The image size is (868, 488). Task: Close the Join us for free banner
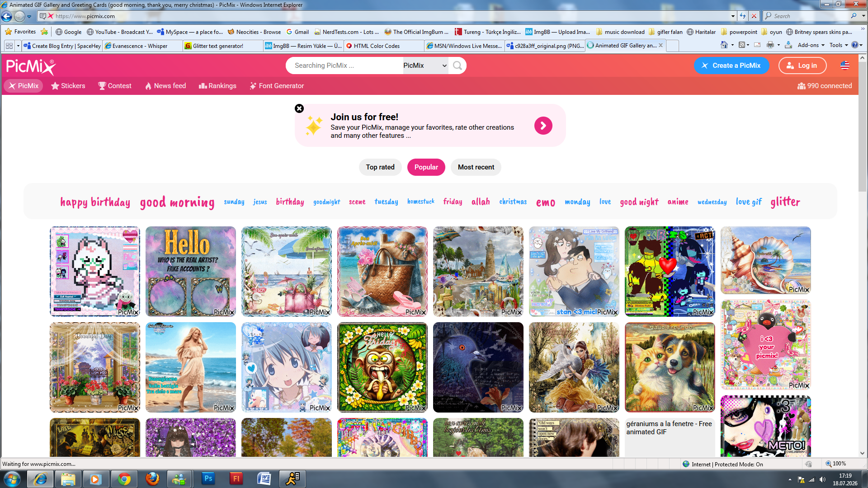(299, 108)
